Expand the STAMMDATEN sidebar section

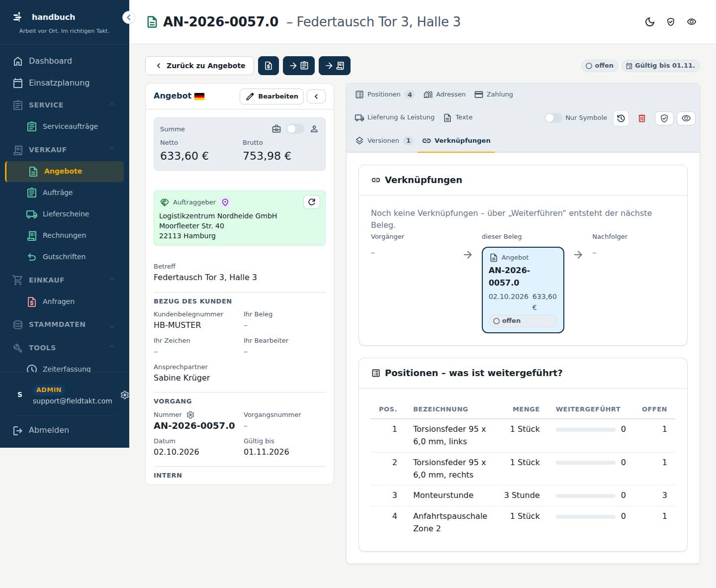point(65,324)
